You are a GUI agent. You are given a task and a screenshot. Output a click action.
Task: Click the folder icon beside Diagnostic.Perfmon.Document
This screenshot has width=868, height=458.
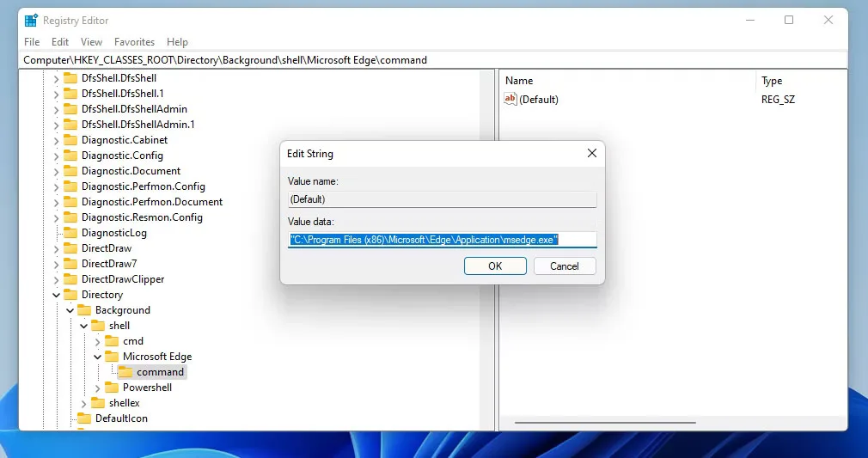tap(70, 202)
